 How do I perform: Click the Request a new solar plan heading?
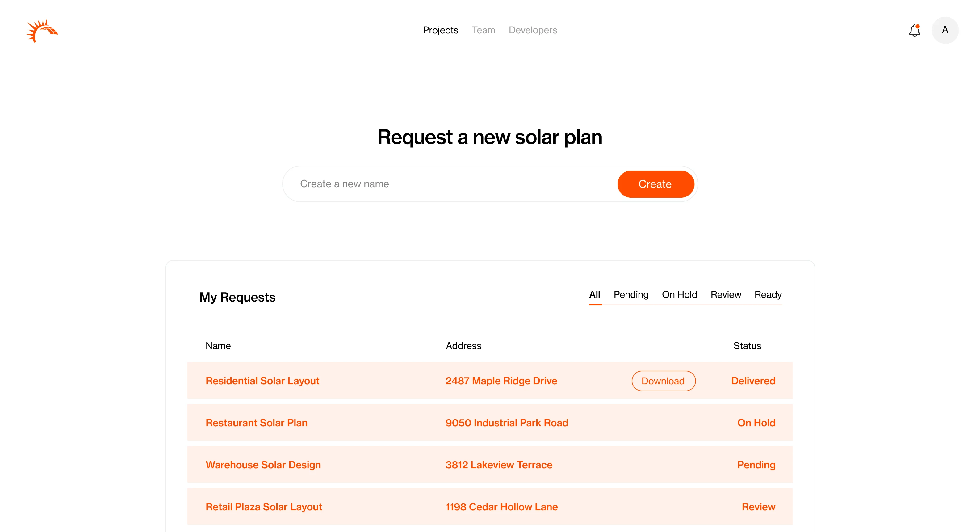(x=490, y=137)
